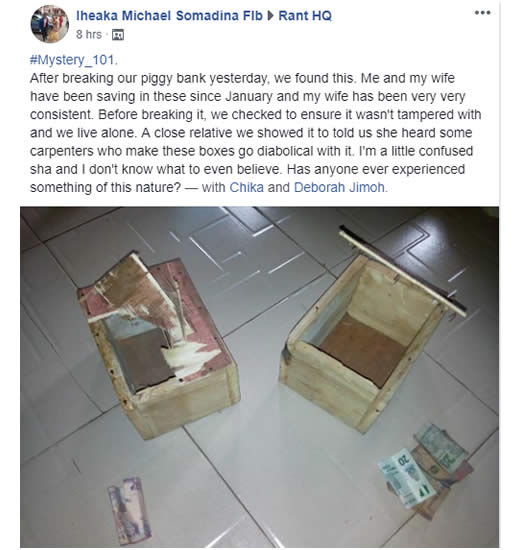The width and height of the screenshot is (520, 550).
Task: Open the 8 hrs timestamp permalink
Action: point(89,34)
